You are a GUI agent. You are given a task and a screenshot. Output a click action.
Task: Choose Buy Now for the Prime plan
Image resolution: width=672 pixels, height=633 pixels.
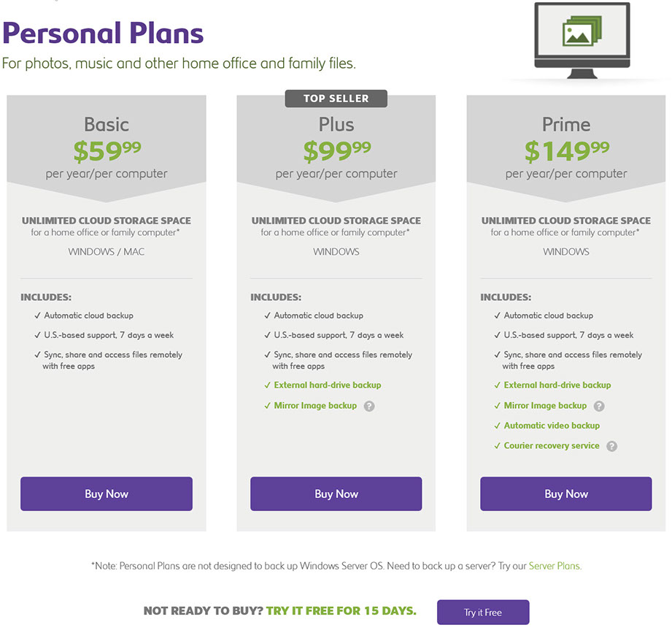click(565, 494)
